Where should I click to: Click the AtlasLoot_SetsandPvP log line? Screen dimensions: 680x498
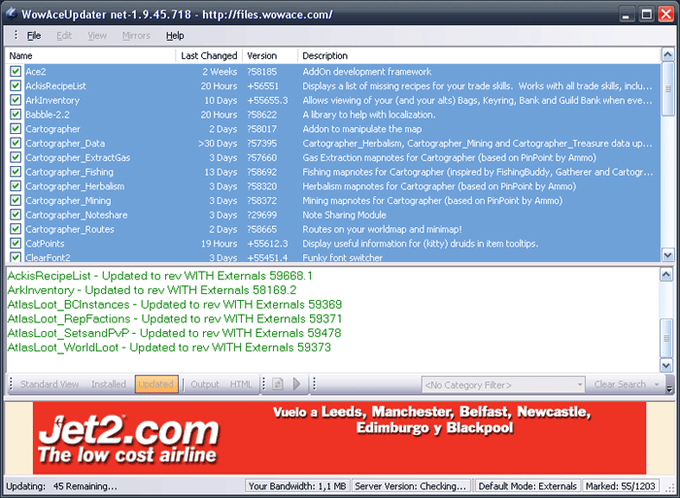(174, 333)
